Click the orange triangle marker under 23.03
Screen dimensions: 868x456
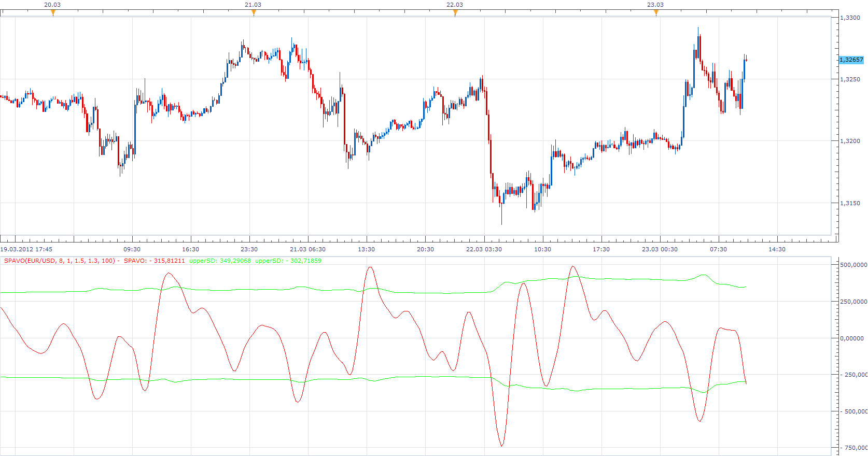tap(656, 13)
